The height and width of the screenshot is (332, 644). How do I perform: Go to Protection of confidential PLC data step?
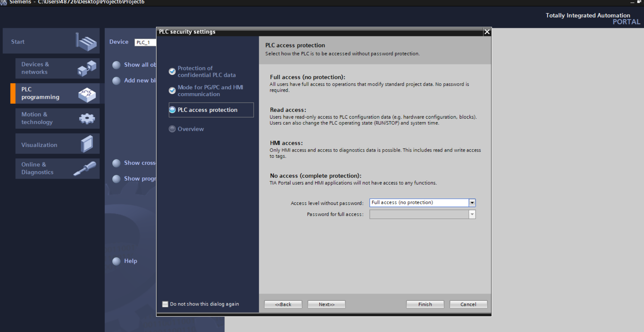[206, 71]
